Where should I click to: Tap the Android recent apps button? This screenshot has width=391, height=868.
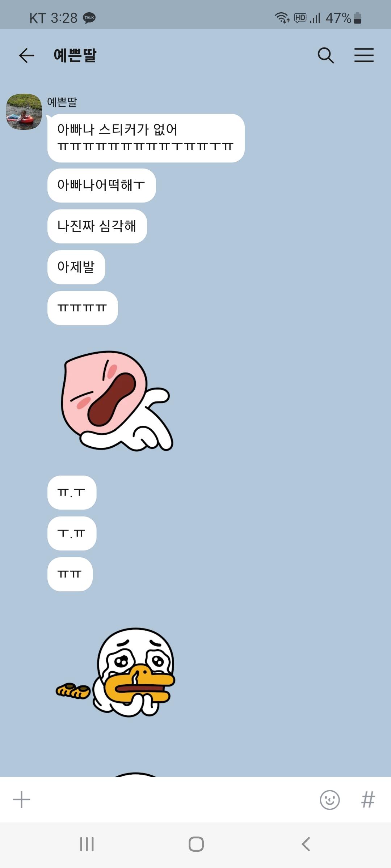(87, 844)
